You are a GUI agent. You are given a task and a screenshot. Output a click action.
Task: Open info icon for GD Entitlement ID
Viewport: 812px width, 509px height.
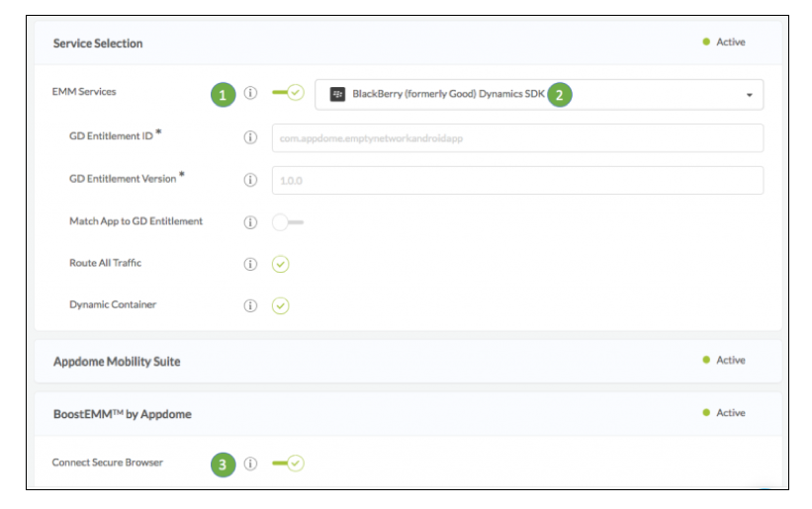pos(250,137)
